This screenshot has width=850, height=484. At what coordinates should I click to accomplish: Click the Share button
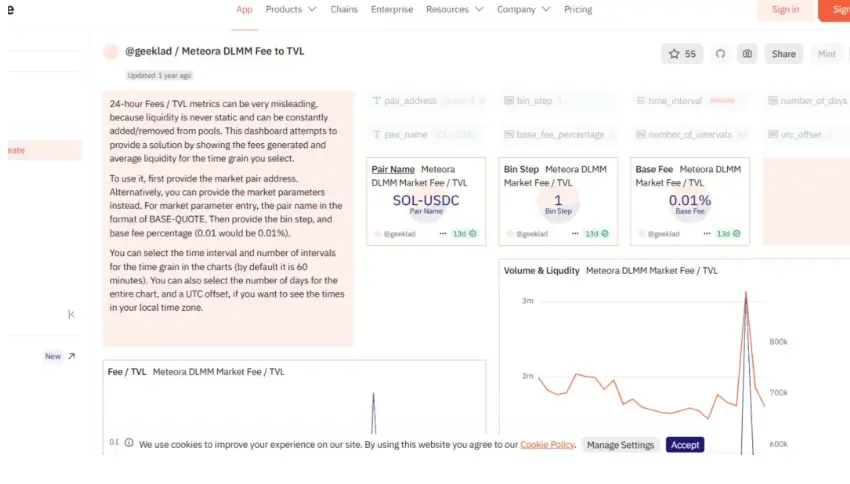pos(784,54)
